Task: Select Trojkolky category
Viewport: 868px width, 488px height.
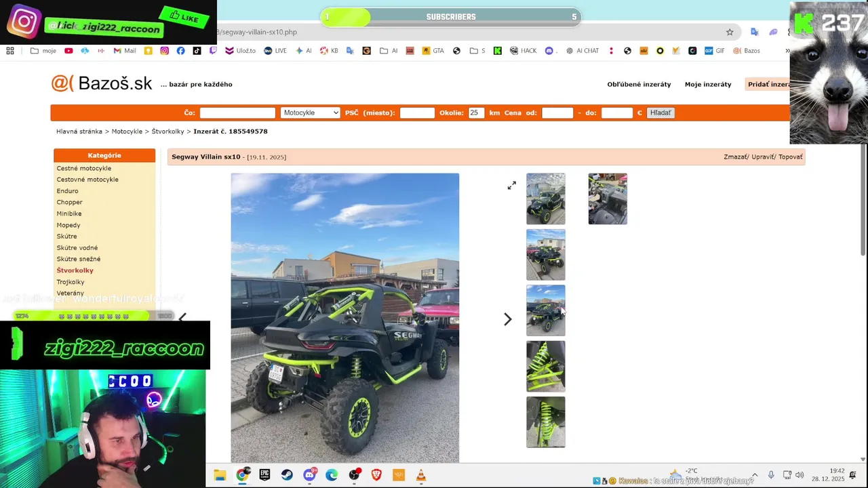Action: [71, 282]
